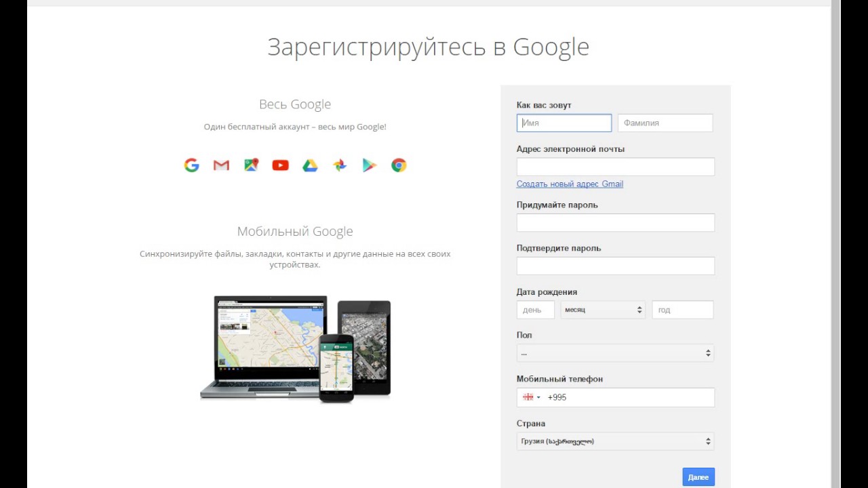This screenshot has height=488, width=868.
Task: Click the email address input field
Action: pyautogui.click(x=616, y=167)
